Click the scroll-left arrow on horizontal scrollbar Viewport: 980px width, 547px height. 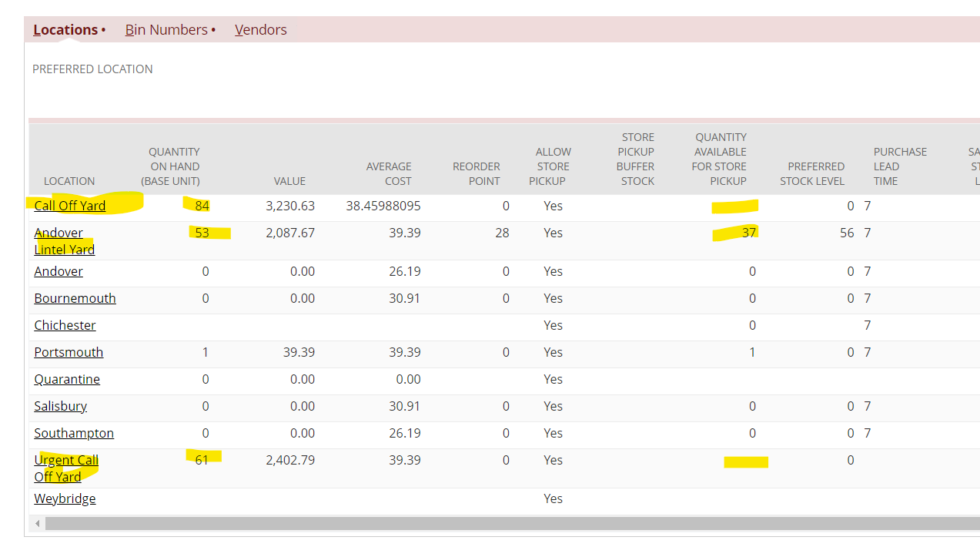point(37,524)
